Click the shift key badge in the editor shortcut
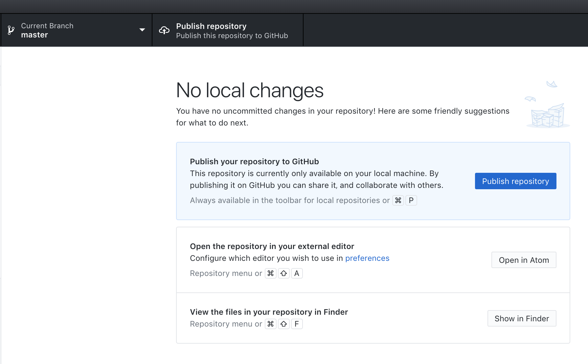This screenshot has width=588, height=364. (x=283, y=273)
